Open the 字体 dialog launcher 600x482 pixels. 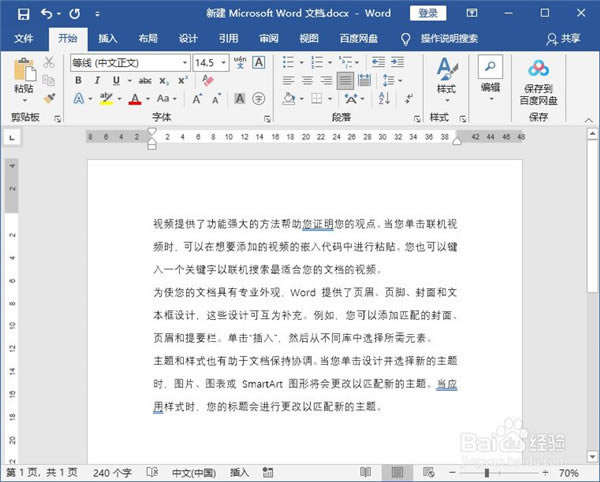267,119
